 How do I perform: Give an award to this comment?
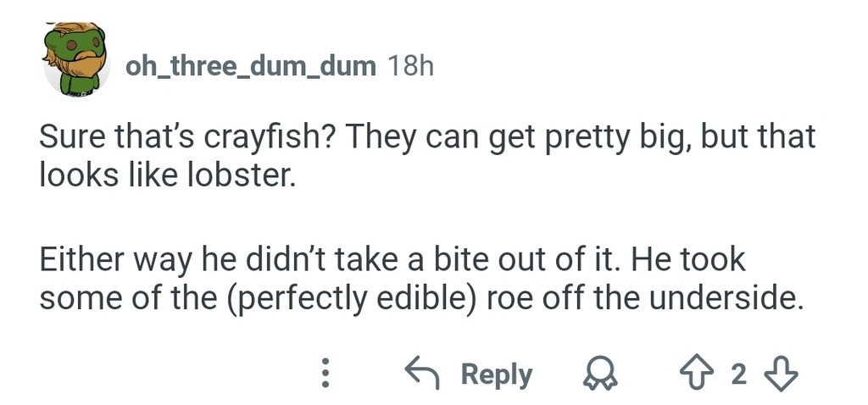click(602, 374)
